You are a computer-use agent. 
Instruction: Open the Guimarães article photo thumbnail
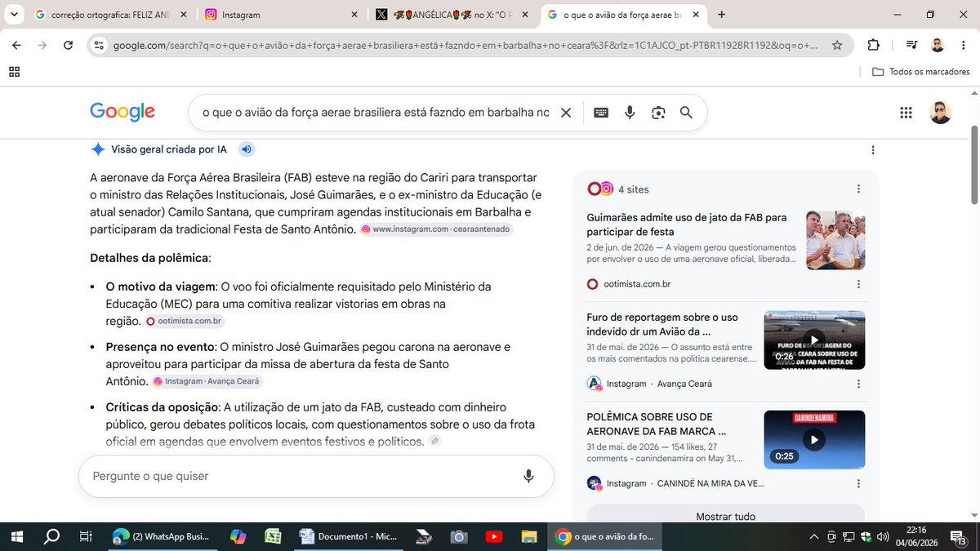835,241
